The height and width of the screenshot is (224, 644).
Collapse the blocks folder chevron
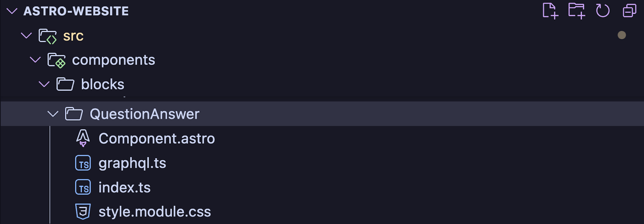(x=44, y=84)
